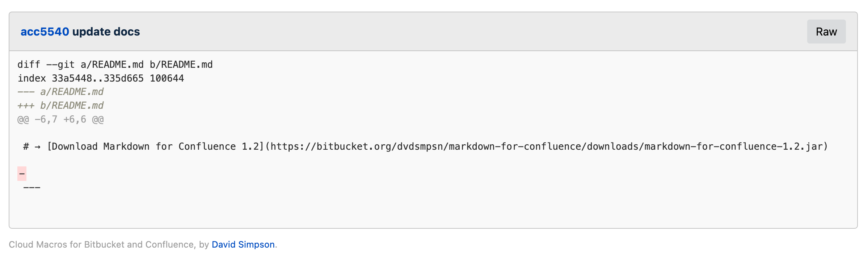Click the red highlighted removed-line marker
The height and width of the screenshot is (261, 868).
pyautogui.click(x=22, y=174)
